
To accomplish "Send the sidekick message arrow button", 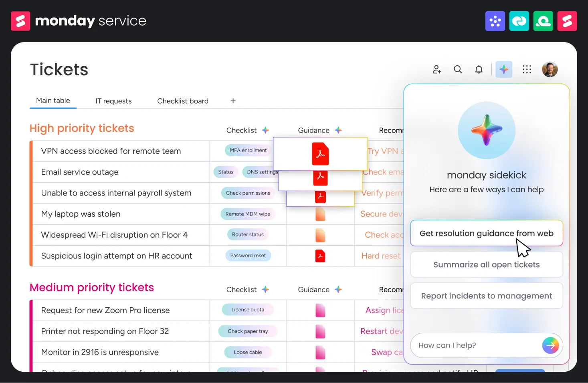I will pyautogui.click(x=551, y=345).
